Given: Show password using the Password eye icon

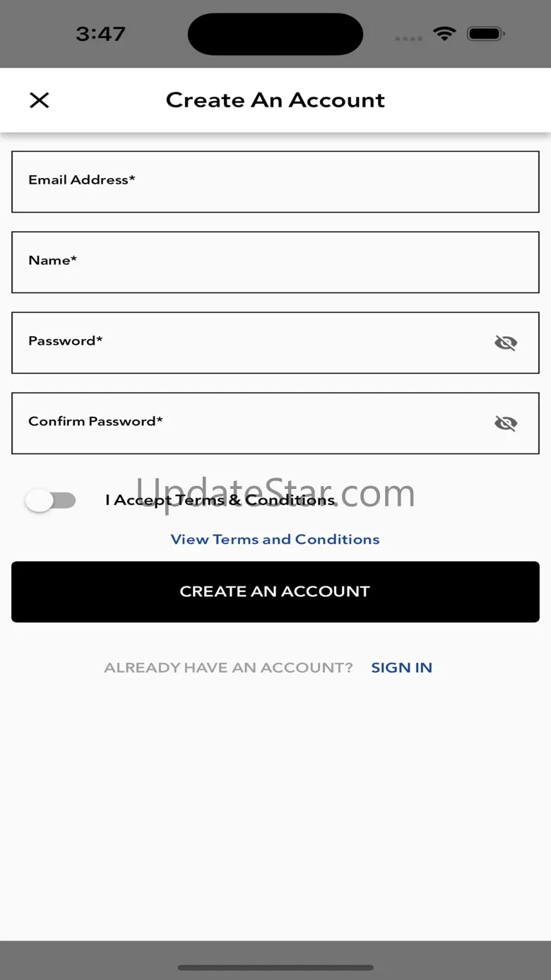Looking at the screenshot, I should point(506,343).
